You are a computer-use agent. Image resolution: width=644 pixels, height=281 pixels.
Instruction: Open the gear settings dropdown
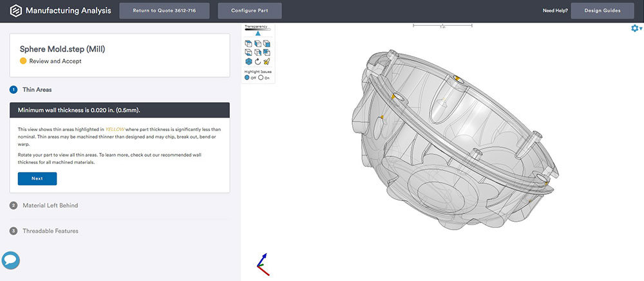[636, 28]
